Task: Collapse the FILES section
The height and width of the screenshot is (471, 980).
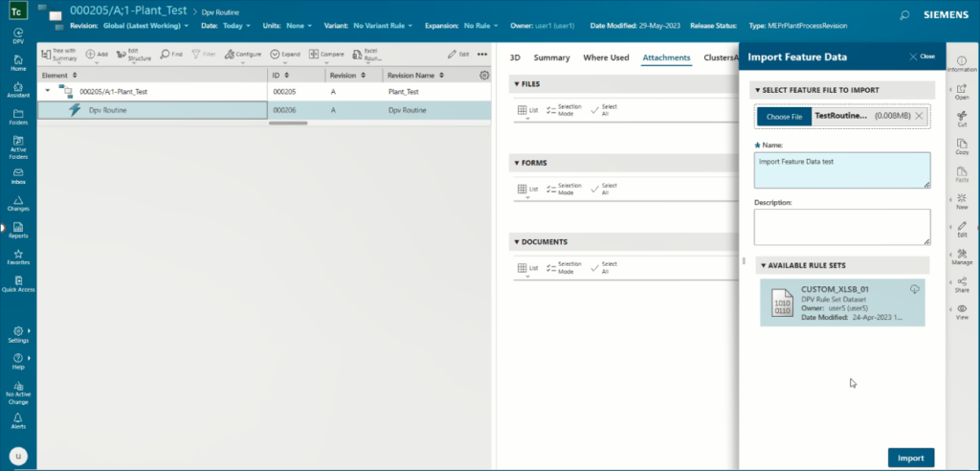Action: 517,84
